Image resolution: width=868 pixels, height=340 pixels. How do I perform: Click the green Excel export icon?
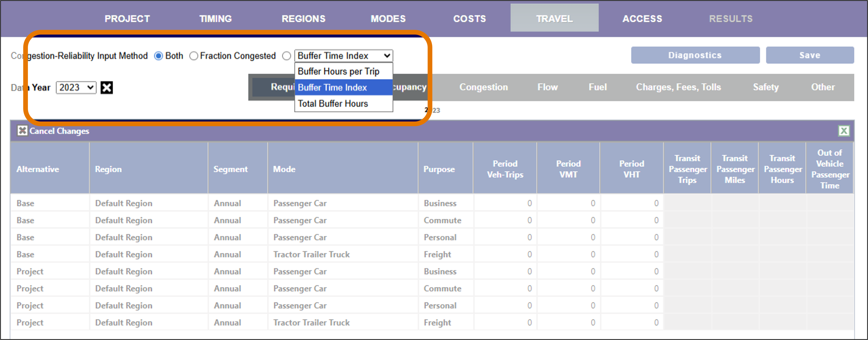[x=843, y=131]
